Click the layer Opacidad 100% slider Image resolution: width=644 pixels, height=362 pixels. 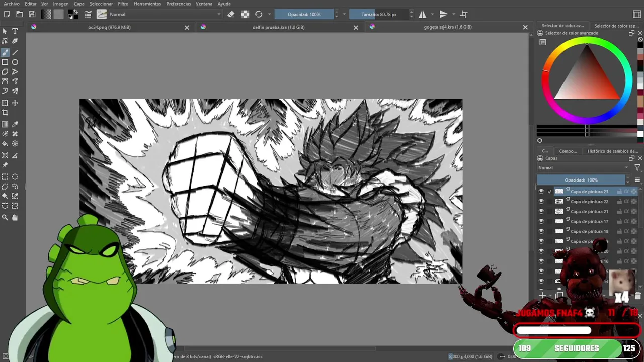(x=581, y=180)
